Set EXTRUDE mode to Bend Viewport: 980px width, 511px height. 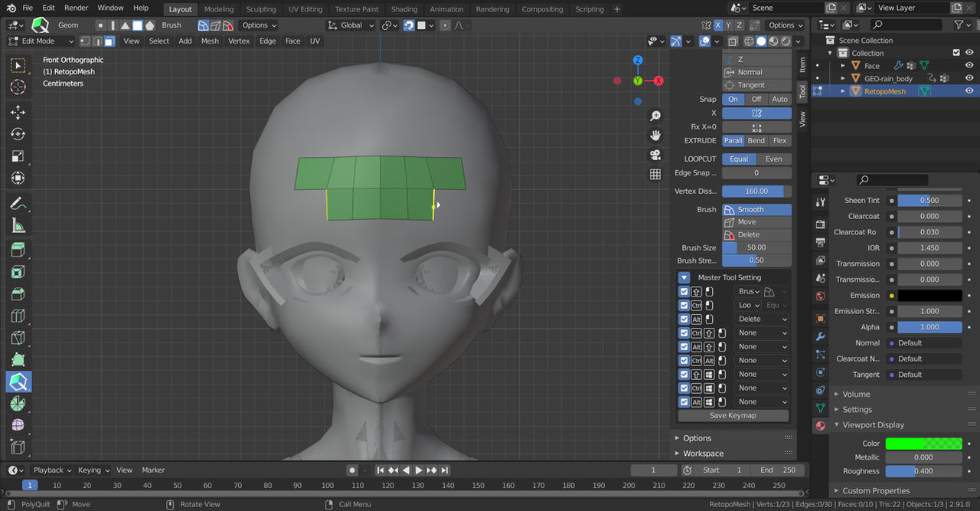click(x=756, y=141)
